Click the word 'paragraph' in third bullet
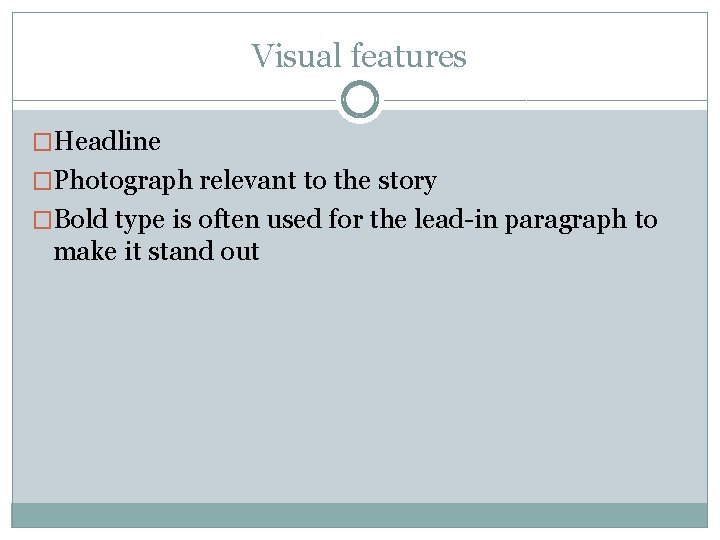720x540 pixels. pos(566,220)
